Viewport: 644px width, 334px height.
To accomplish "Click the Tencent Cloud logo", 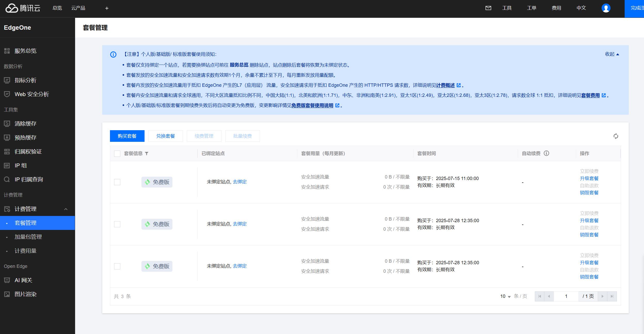I will [x=23, y=8].
